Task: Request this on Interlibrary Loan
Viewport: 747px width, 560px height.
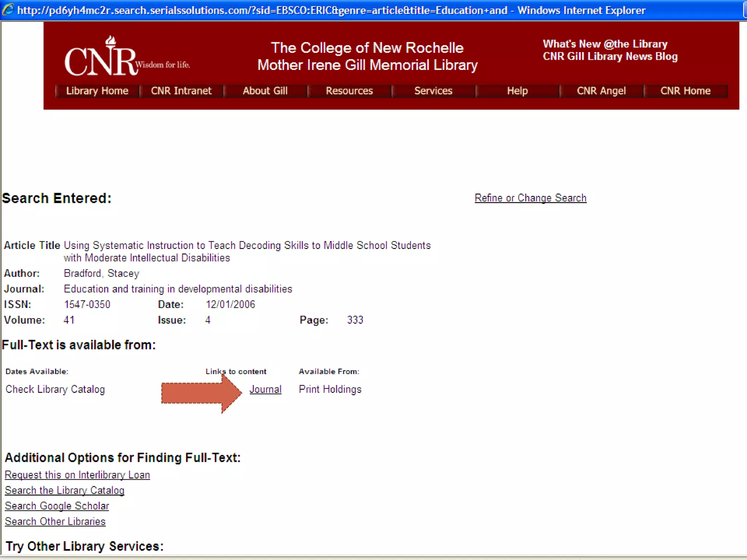Action: (x=77, y=475)
